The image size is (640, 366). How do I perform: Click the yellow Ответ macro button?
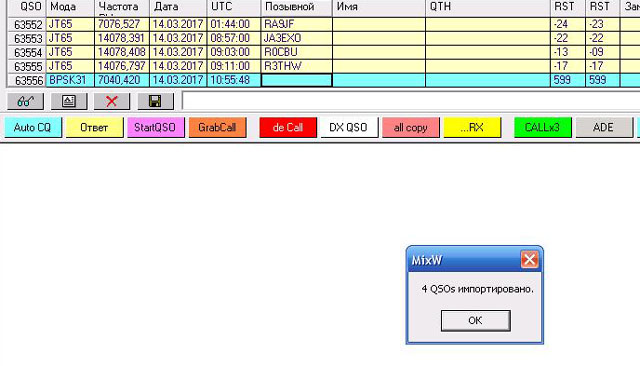click(x=94, y=127)
